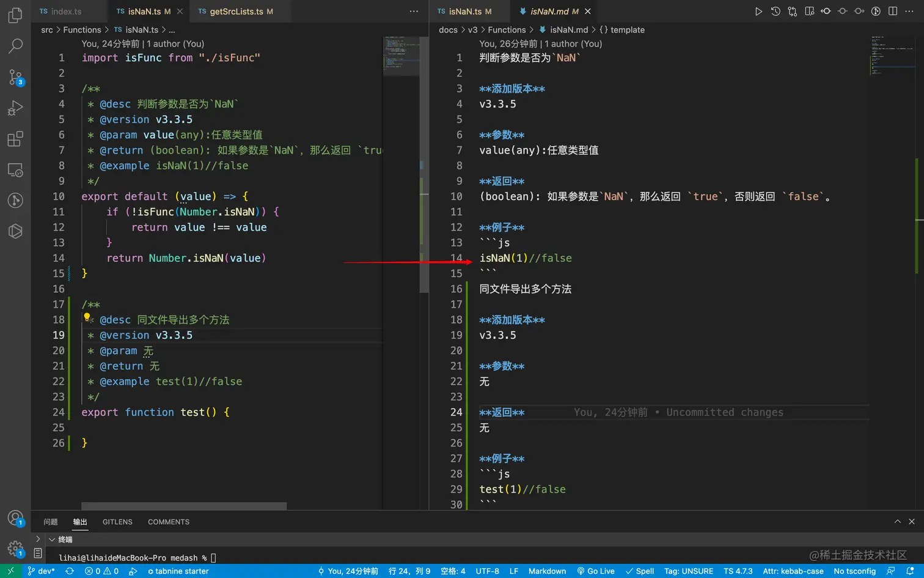Click the right editor minimap

tap(892, 55)
